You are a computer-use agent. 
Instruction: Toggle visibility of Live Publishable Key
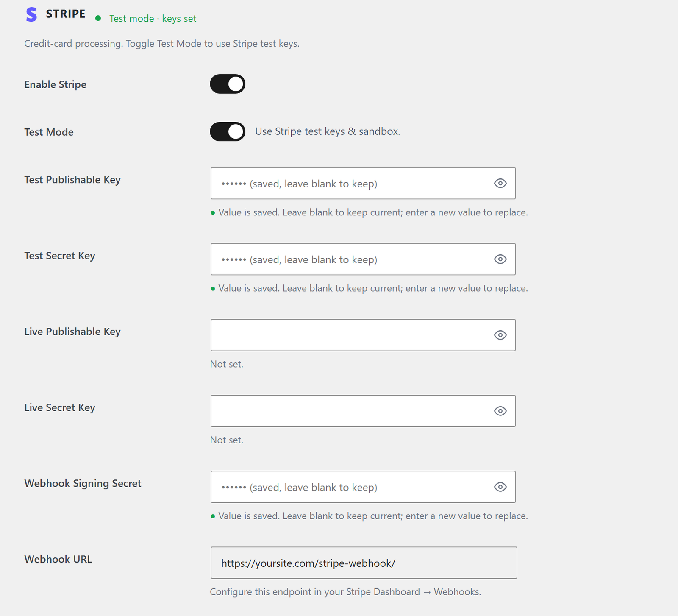point(500,335)
